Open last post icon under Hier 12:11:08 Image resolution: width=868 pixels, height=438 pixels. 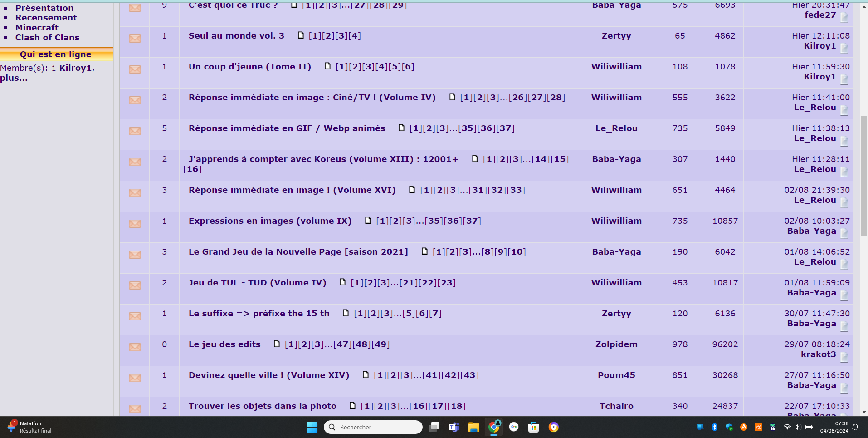(844, 48)
